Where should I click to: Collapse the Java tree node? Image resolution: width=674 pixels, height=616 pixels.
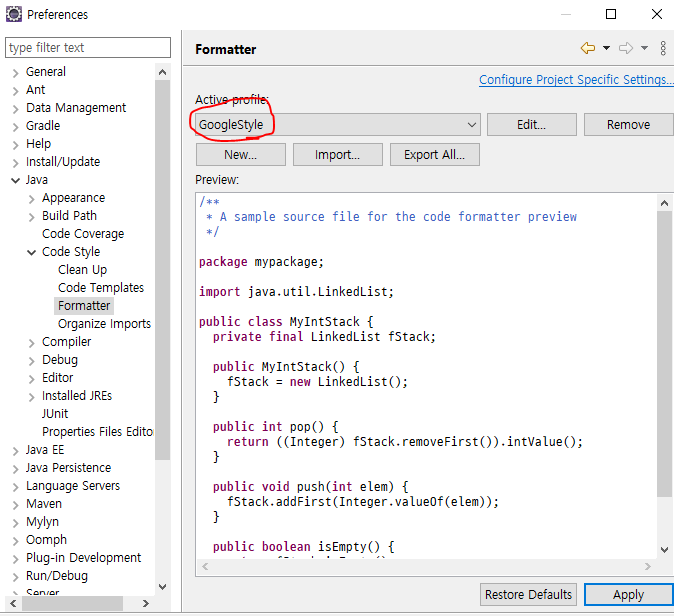tap(15, 181)
